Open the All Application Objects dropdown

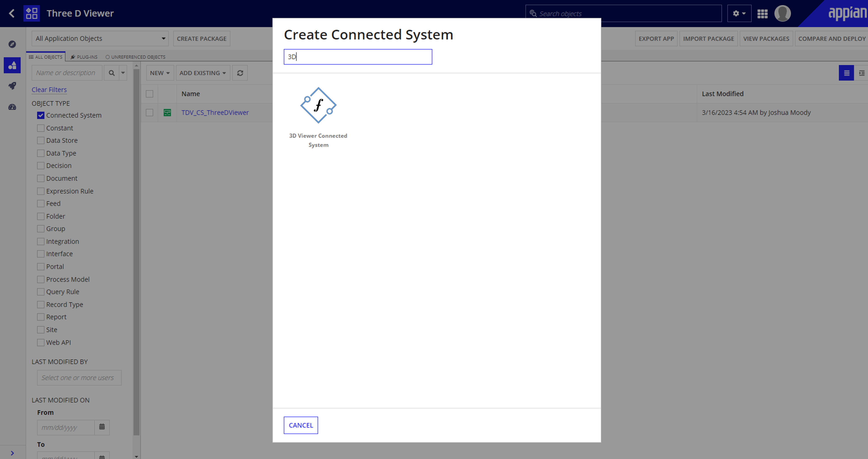(100, 38)
